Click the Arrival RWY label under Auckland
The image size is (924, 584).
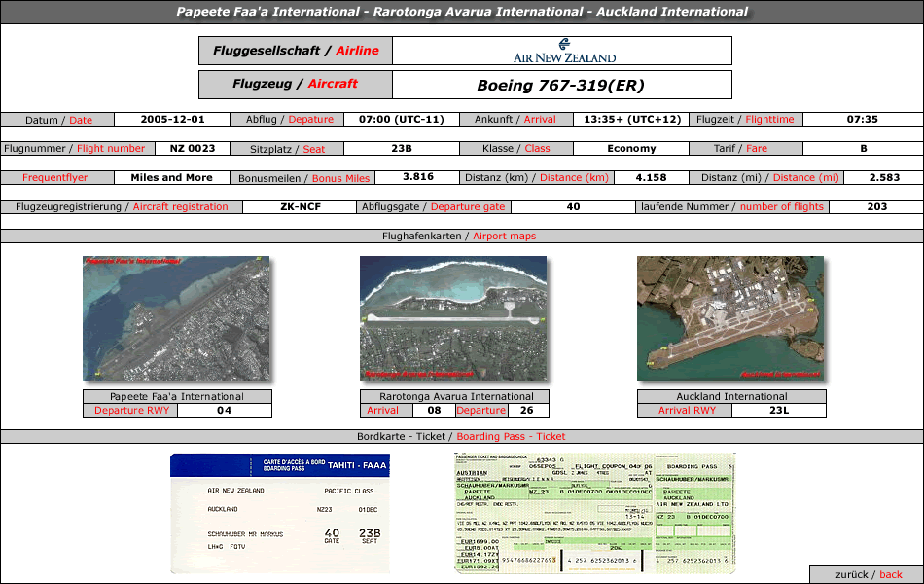click(687, 411)
